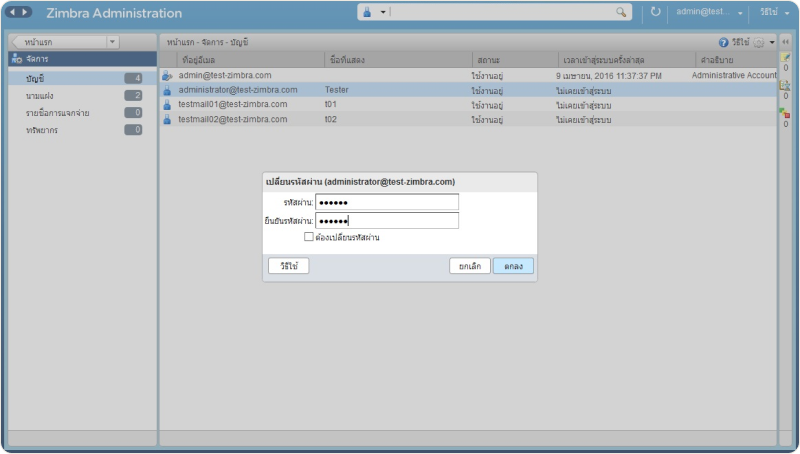Click the Tester display name cell
The image size is (800, 454).
337,90
